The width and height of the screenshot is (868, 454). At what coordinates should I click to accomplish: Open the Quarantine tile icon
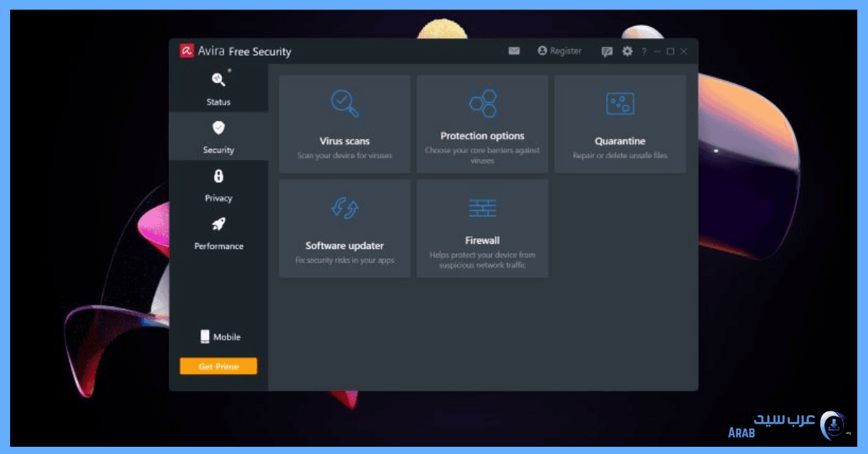[x=620, y=103]
